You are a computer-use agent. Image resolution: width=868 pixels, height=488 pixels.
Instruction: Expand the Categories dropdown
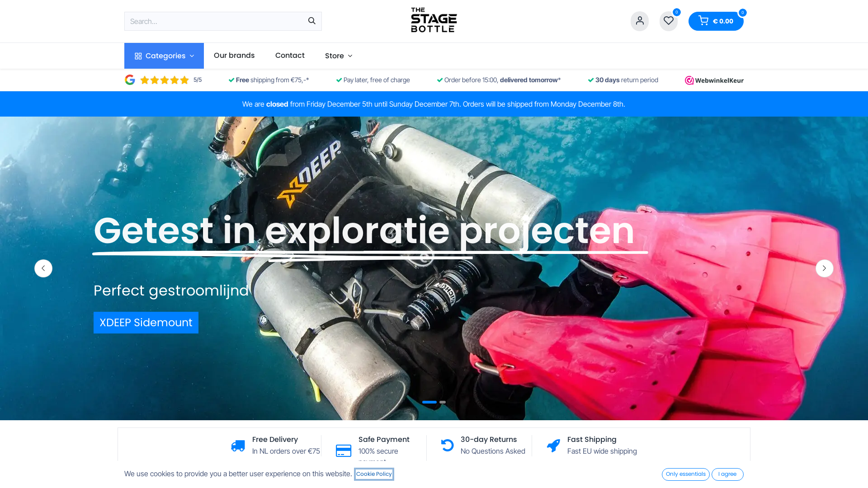pos(164,56)
